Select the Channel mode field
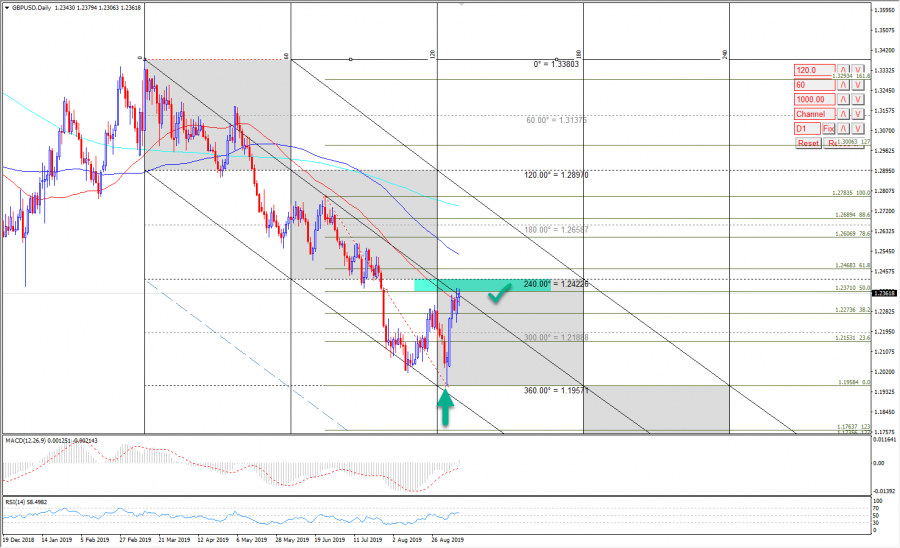 (x=812, y=114)
